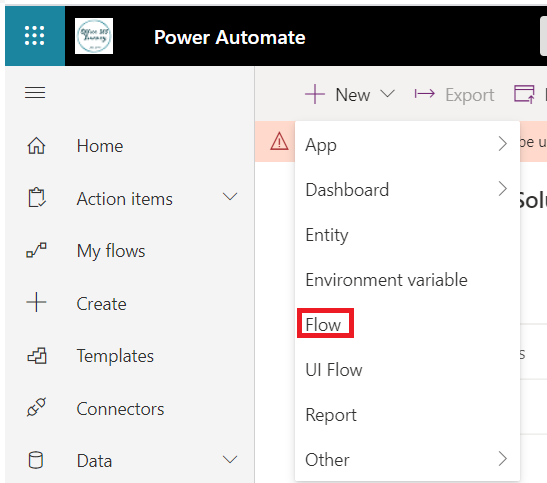Click the Data cylinder icon

click(36, 460)
